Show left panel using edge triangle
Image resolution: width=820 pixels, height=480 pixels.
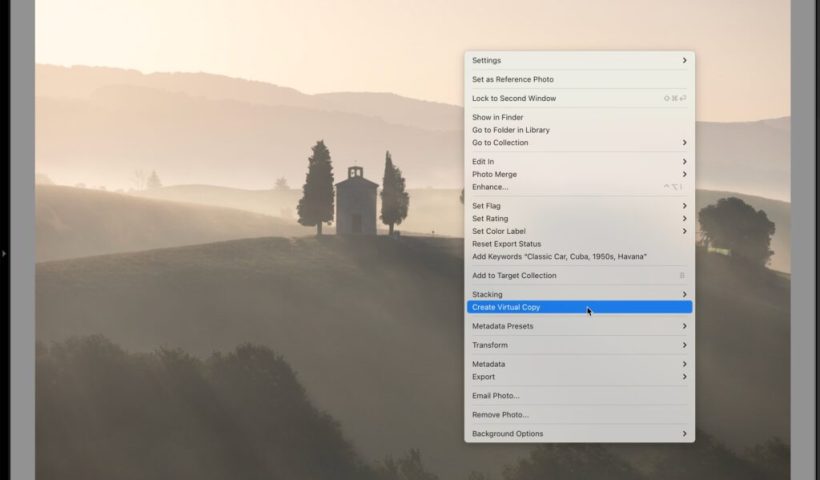[4, 254]
